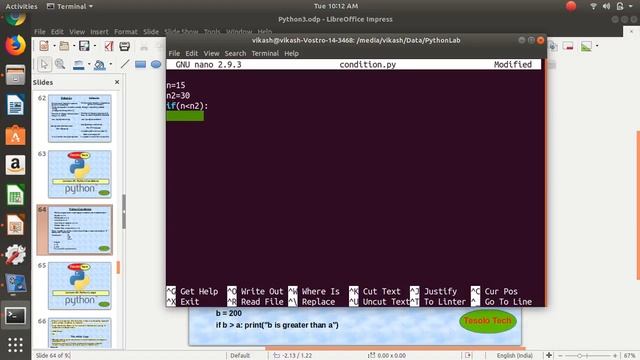Open LibreOffice Writer from the dock
This screenshot has height=360, width=640.
[15, 105]
